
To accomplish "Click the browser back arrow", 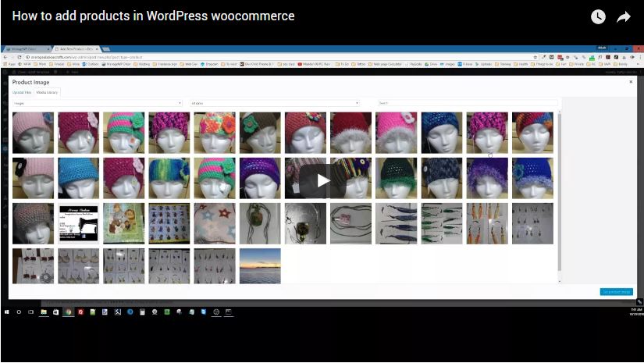I will pos(5,57).
